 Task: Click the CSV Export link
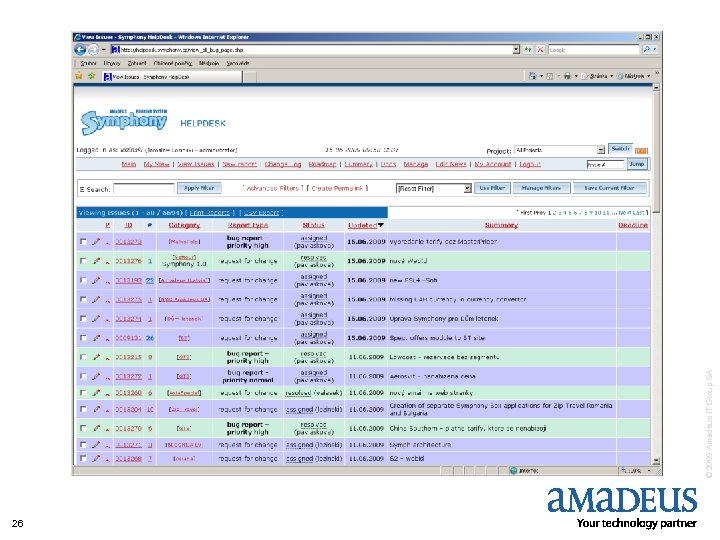pyautogui.click(x=261, y=213)
